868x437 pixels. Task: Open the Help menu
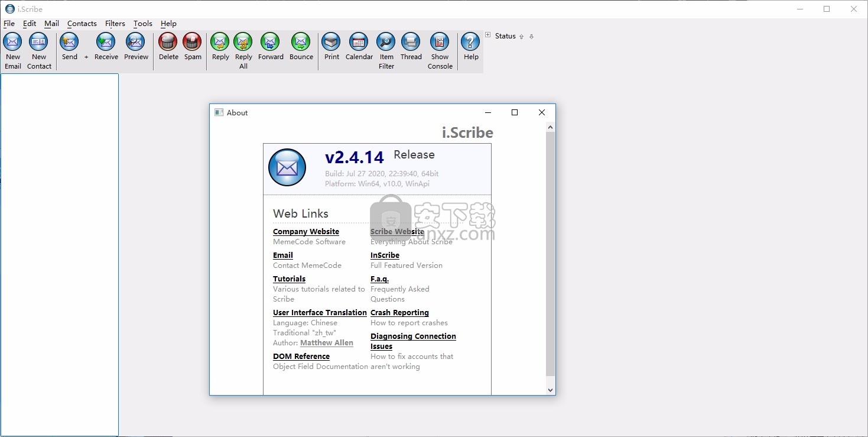point(168,24)
